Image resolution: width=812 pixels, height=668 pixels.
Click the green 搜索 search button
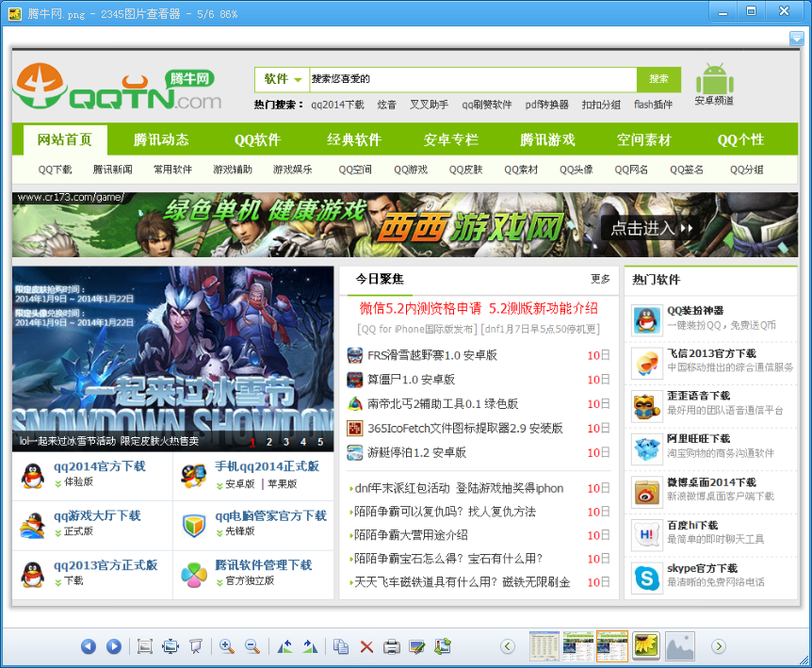coord(658,79)
